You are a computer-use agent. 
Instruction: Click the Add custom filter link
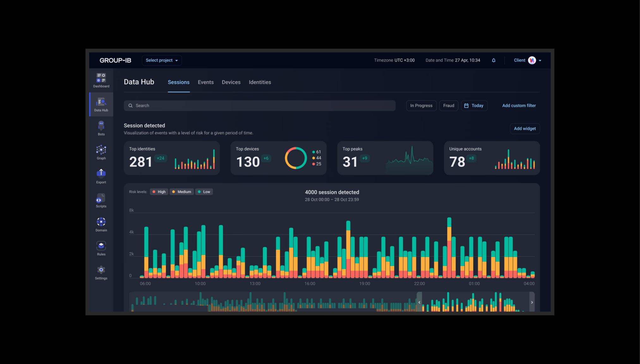pyautogui.click(x=519, y=106)
